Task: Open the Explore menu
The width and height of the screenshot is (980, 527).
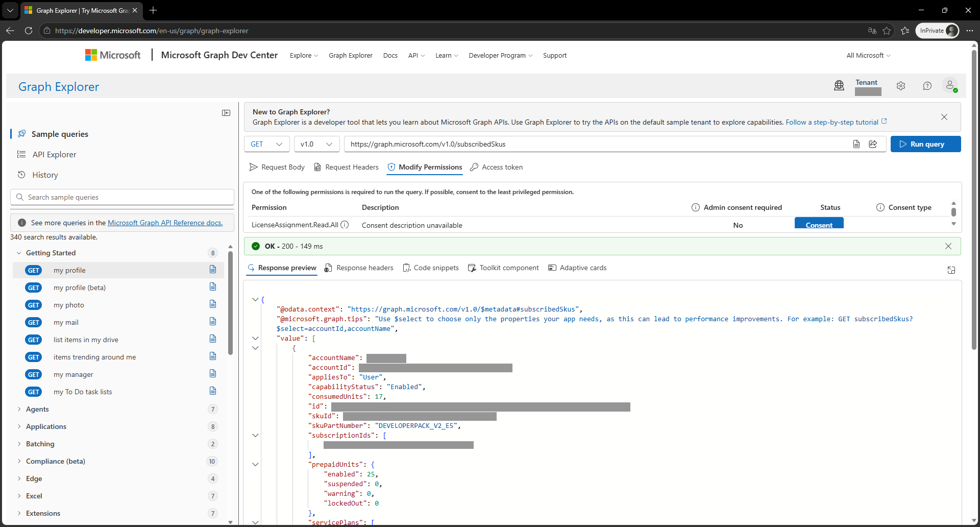Action: pos(304,55)
